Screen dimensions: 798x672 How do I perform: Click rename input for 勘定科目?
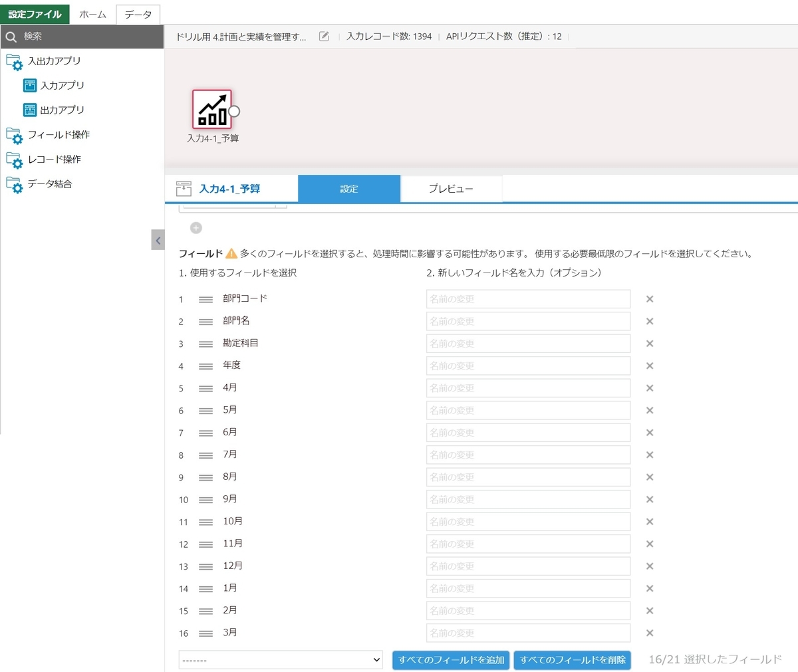click(x=528, y=344)
